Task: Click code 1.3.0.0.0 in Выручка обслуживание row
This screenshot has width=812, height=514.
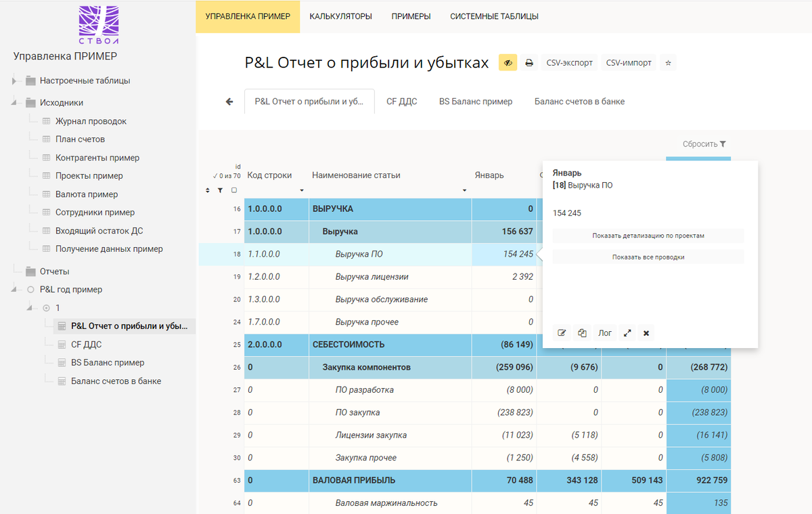Action: [x=264, y=299]
